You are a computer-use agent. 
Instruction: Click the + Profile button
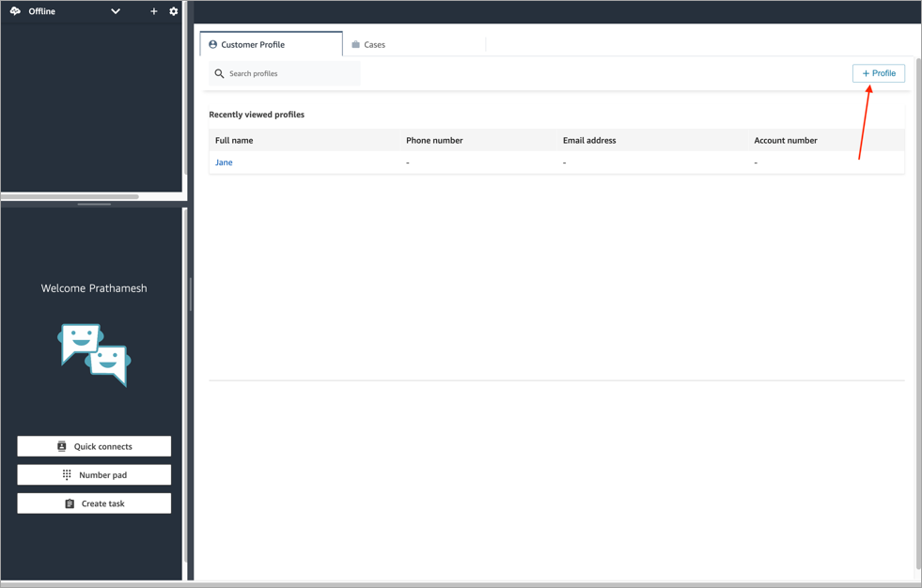[878, 73]
